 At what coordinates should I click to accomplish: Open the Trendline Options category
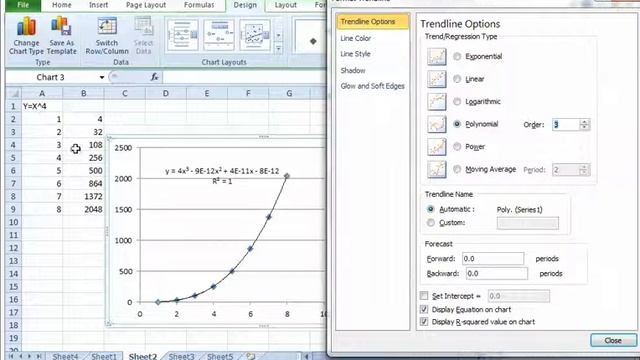point(372,22)
